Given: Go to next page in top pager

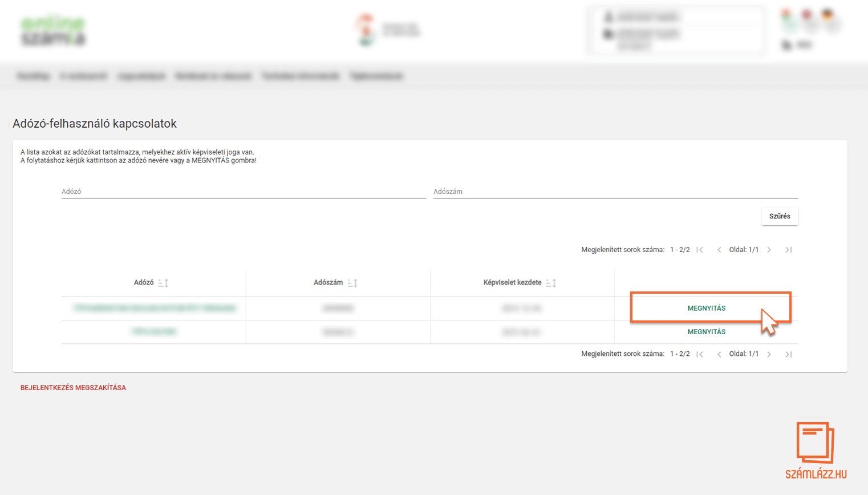Looking at the screenshot, I should [769, 250].
